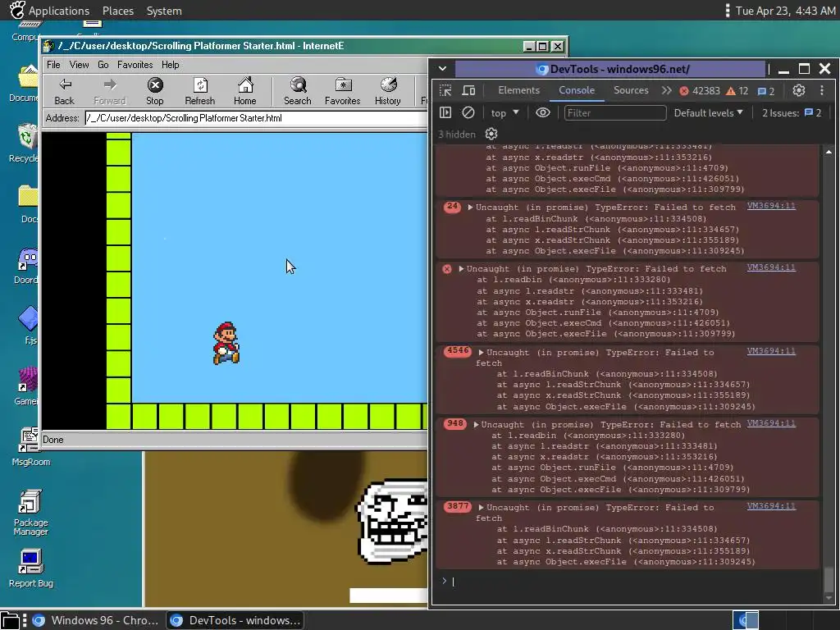Open the Default levels dropdown

point(708,112)
